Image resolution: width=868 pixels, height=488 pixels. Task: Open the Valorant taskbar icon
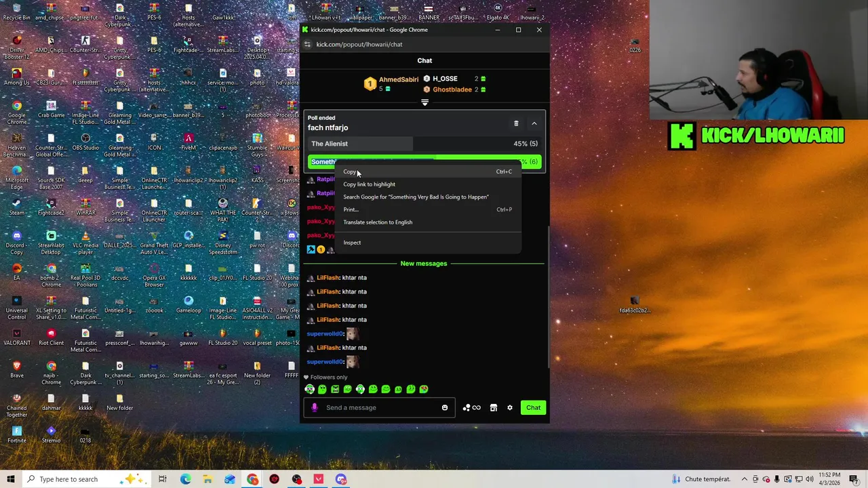319,479
